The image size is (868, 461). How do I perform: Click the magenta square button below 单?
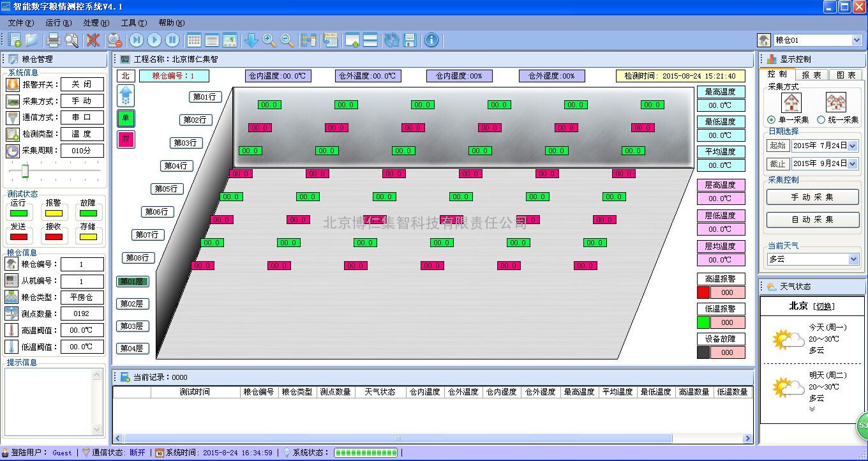point(126,139)
